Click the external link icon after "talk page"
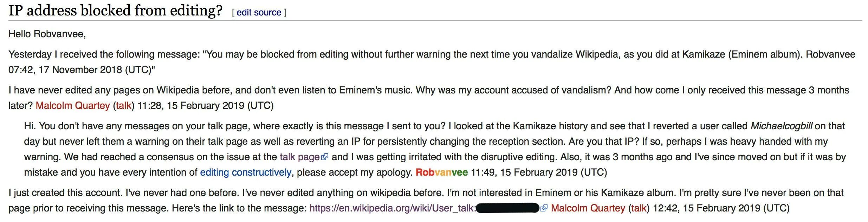The image size is (868, 222). point(325,157)
